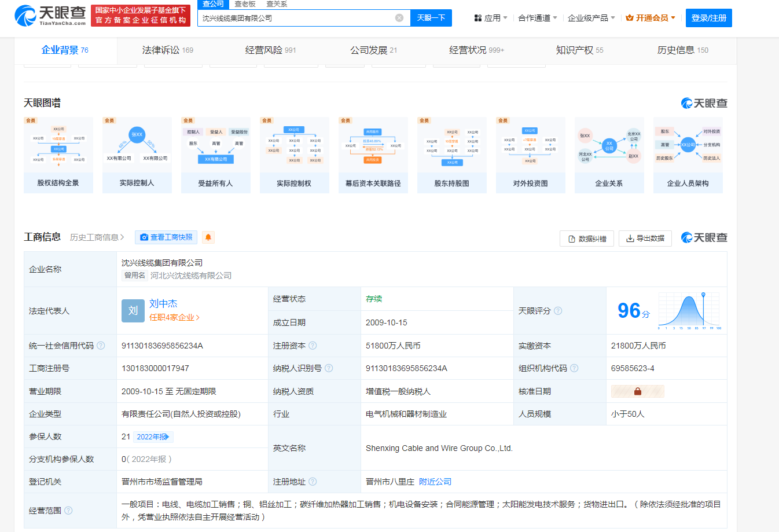
Task: Click the 成立日期 value 2009-10-15
Action: 387,322
